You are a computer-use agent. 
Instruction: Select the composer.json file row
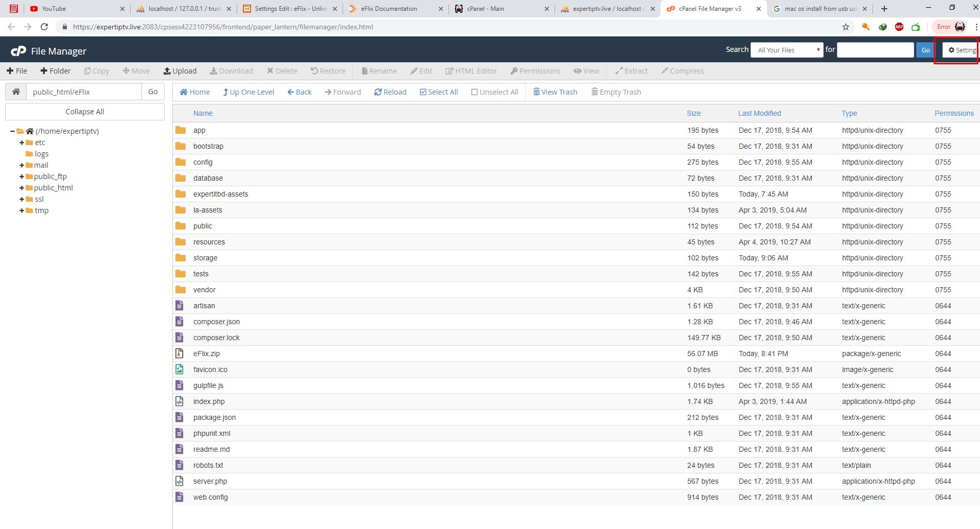tap(576, 322)
